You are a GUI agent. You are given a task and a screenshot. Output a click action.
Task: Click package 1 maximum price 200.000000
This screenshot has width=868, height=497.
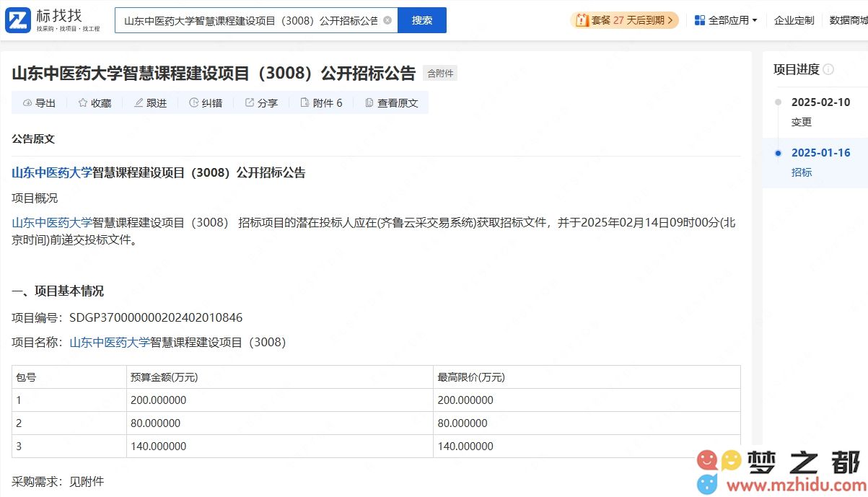pos(465,400)
